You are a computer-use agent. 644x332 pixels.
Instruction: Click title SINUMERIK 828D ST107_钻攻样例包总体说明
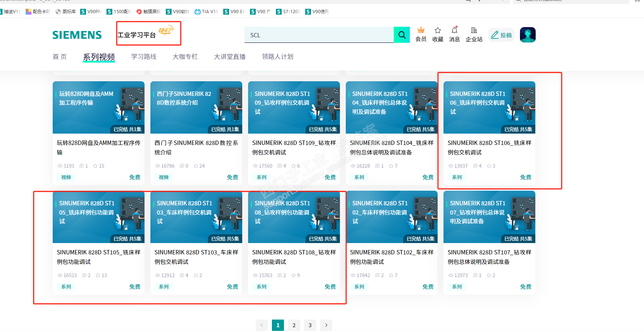489,257
